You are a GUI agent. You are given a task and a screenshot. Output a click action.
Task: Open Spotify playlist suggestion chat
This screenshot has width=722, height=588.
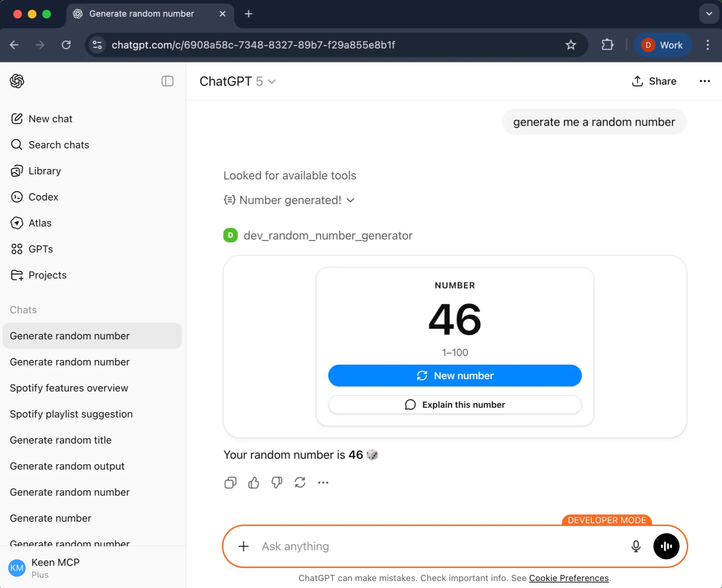pos(71,414)
